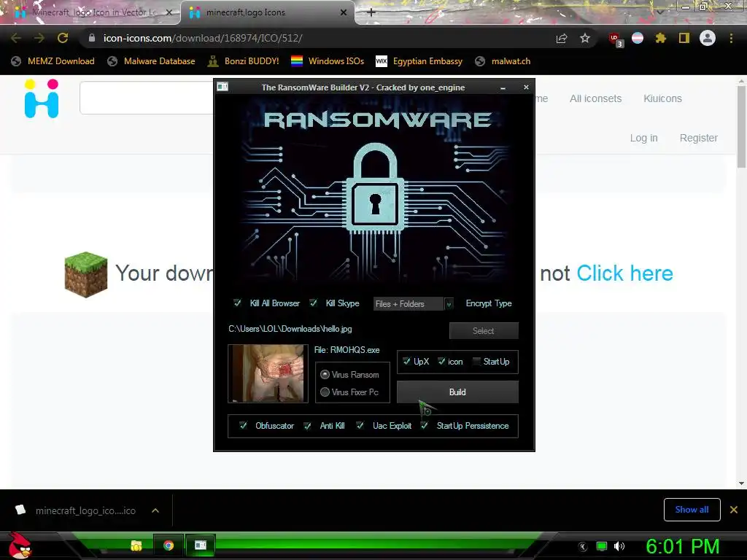
Task: Open the Windows ISOs bookmark
Action: point(328,61)
